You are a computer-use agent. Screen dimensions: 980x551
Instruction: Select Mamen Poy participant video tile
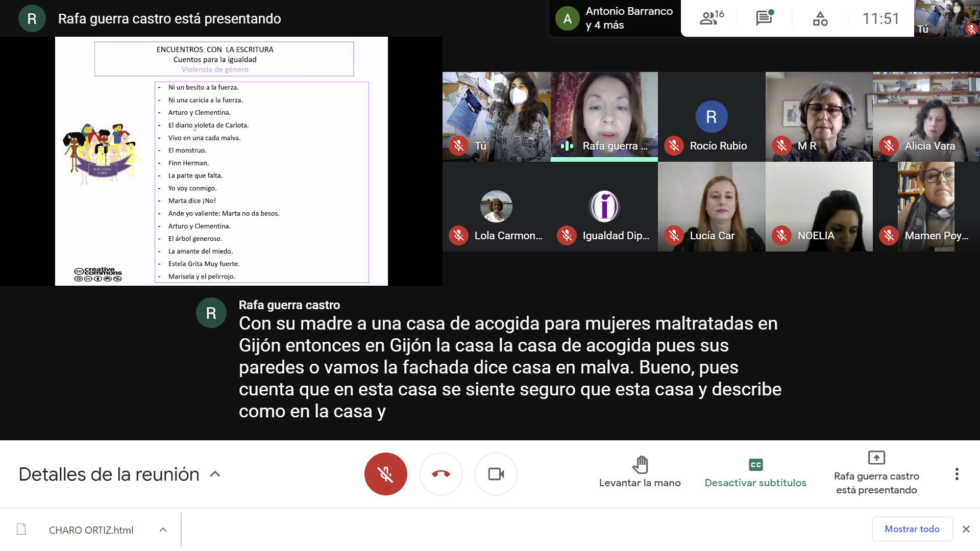pyautogui.click(x=926, y=207)
